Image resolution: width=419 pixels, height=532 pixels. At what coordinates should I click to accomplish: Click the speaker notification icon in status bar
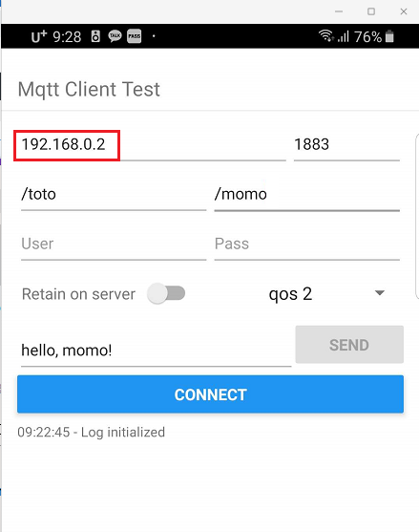(95, 36)
